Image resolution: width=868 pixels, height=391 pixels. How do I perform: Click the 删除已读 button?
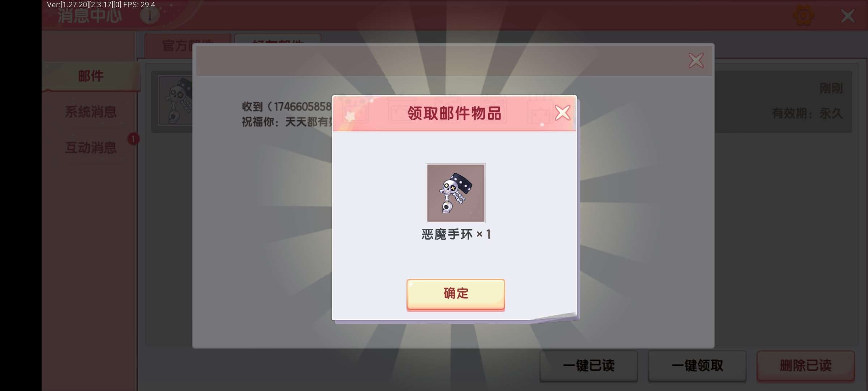(806, 366)
